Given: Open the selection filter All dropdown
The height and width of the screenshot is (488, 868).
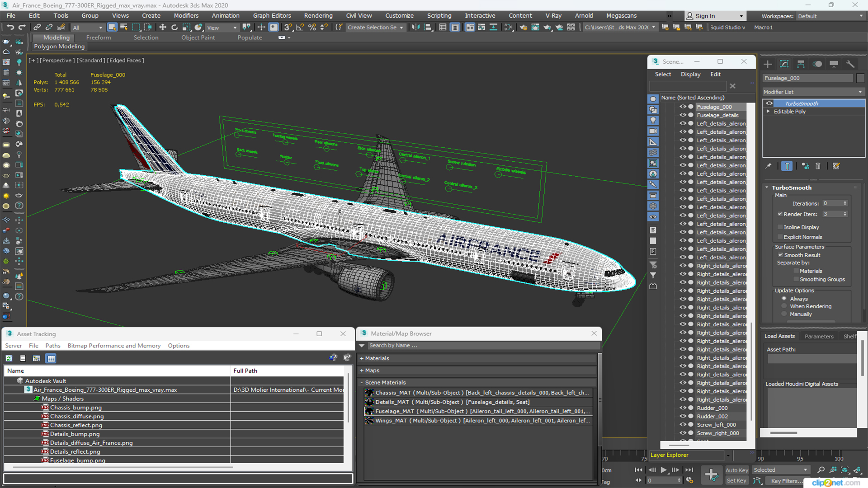Looking at the screenshot, I should tap(88, 28).
